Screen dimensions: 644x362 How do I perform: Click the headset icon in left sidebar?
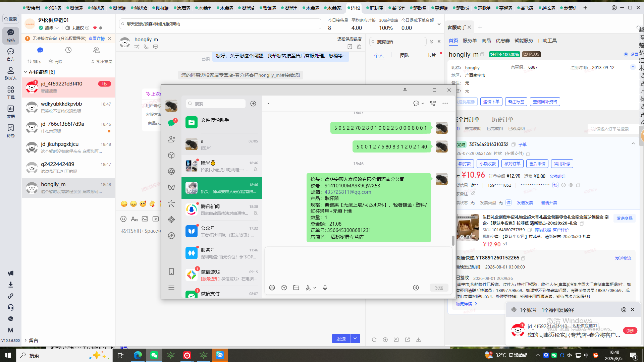[x=11, y=307]
